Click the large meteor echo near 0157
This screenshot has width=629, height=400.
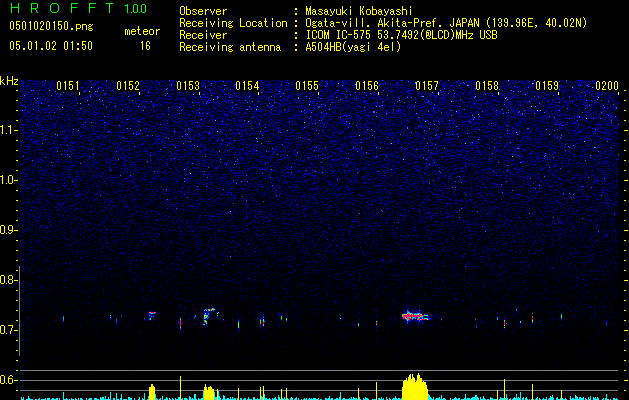point(415,316)
